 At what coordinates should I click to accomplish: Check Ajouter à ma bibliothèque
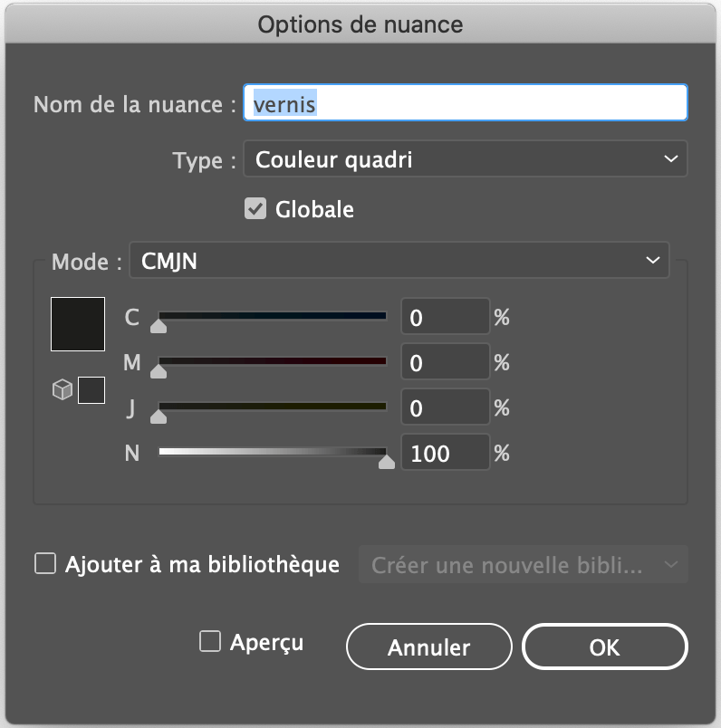[x=44, y=564]
